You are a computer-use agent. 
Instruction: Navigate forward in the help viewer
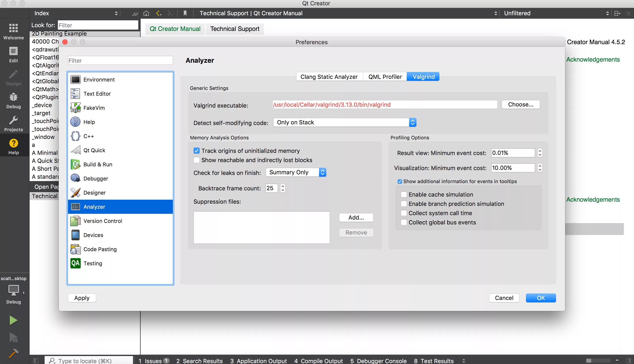coord(170,13)
